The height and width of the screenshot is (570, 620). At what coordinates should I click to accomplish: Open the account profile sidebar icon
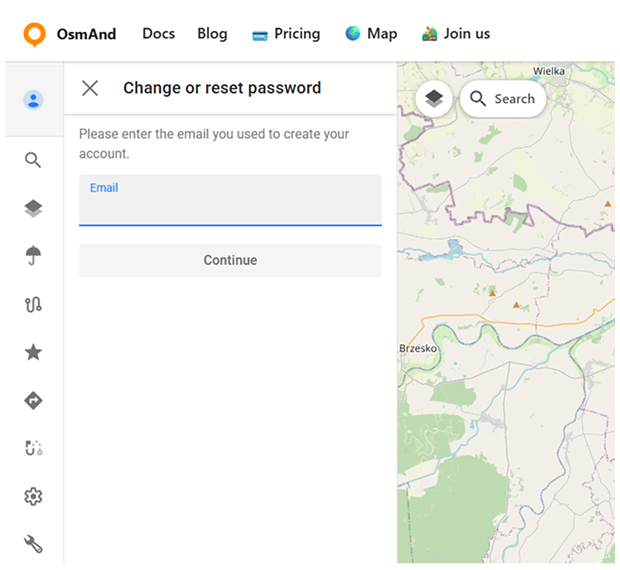pyautogui.click(x=33, y=100)
